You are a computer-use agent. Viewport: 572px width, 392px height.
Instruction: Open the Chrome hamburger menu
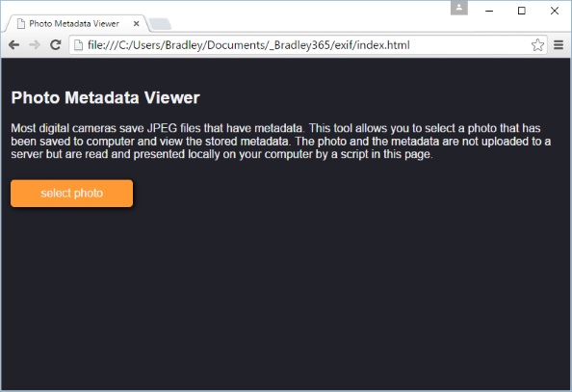(559, 45)
